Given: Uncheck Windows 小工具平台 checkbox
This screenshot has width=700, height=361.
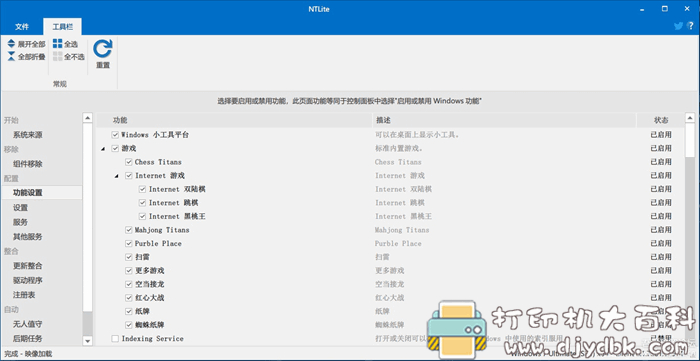Looking at the screenshot, I should [115, 135].
